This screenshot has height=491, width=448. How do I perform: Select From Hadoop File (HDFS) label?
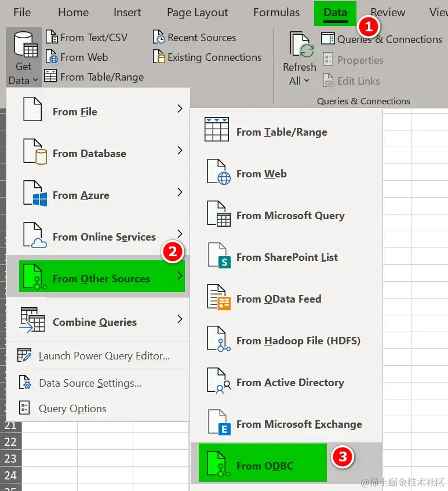[298, 341]
